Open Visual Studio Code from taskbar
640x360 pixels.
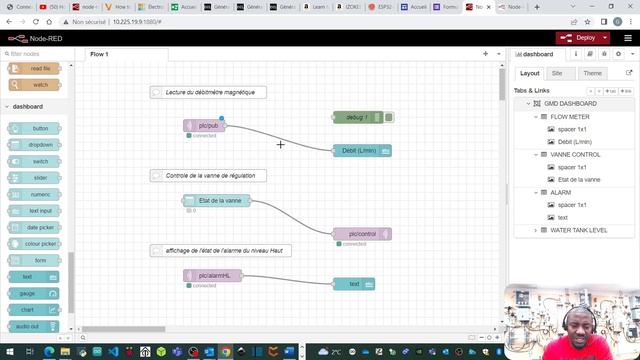click(113, 351)
